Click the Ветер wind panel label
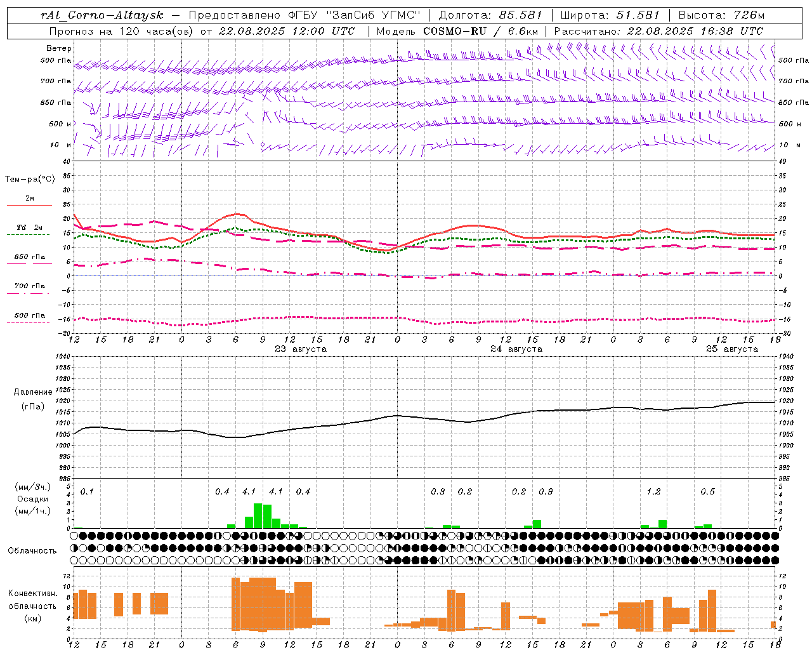Viewport: 812px width, 650px height. click(x=59, y=48)
